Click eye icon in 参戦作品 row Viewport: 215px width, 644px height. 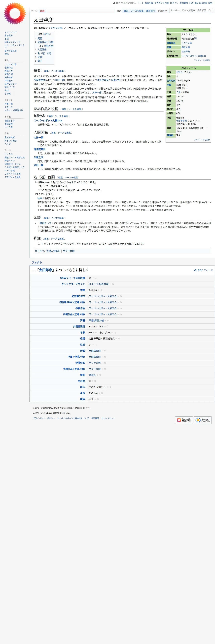point(121,308)
